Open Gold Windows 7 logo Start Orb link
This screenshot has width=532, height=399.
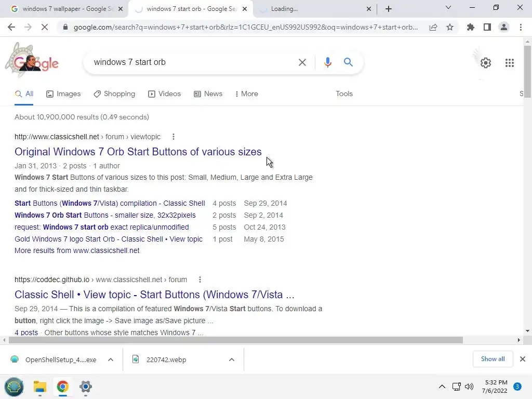pos(109,239)
